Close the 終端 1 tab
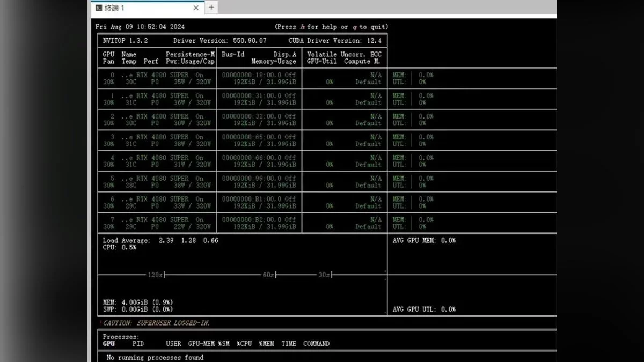 pos(196,8)
